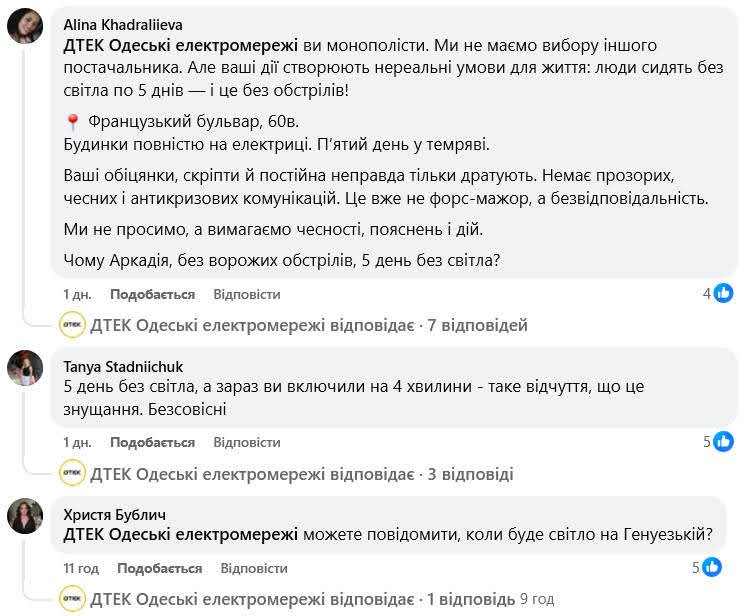The image size is (749, 616).
Task: Reply to Tanya's comment with Відповісти
Action: point(247,442)
